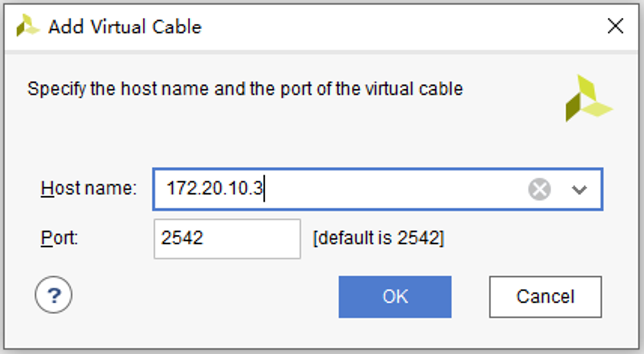Viewport: 644px width, 354px height.
Task: Clear the Host name field with the X icon
Action: pyautogui.click(x=539, y=189)
